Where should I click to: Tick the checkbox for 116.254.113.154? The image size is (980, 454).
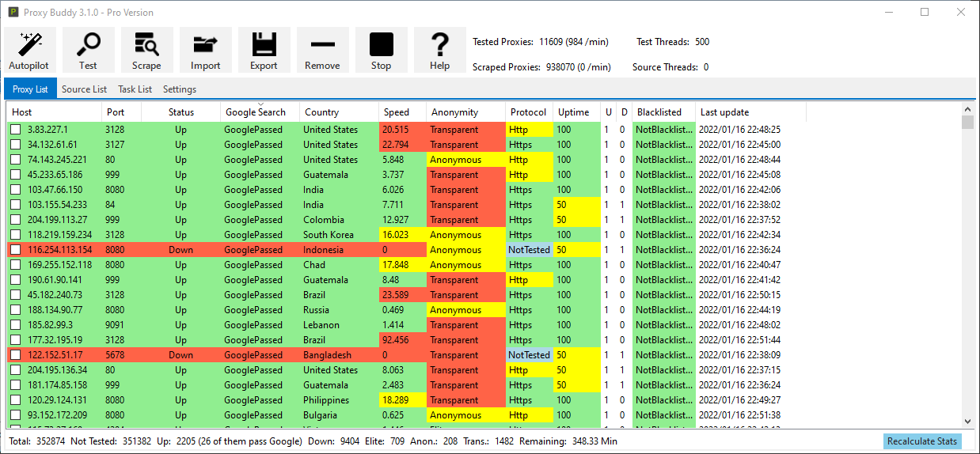(x=16, y=250)
